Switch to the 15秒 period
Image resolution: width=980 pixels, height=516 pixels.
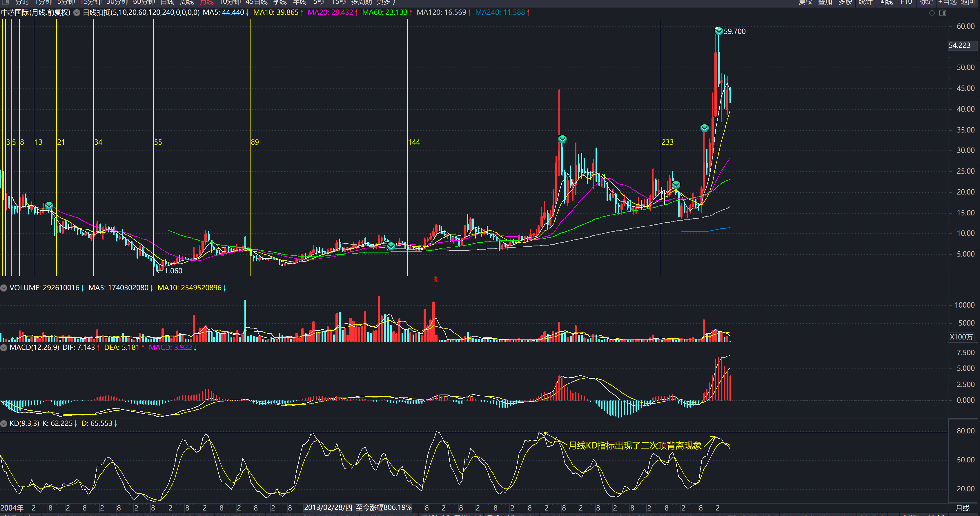coord(339,2)
